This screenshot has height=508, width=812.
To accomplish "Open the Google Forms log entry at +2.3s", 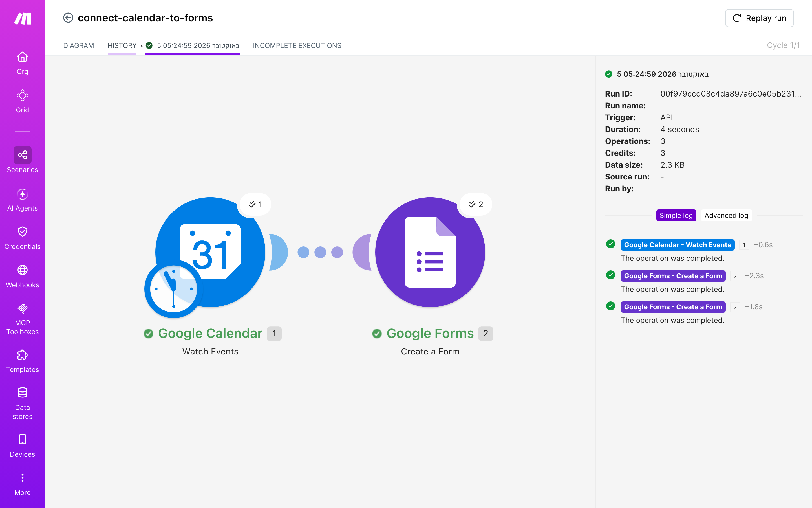I will click(673, 276).
